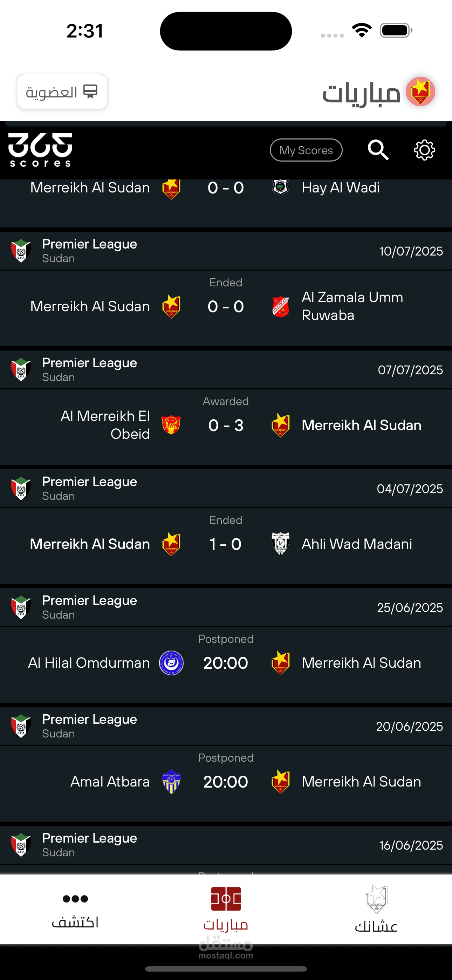Viewport: 452px width, 980px height.
Task: Tap Al Zamala Umm Ruwaba red crest
Action: click(x=281, y=307)
